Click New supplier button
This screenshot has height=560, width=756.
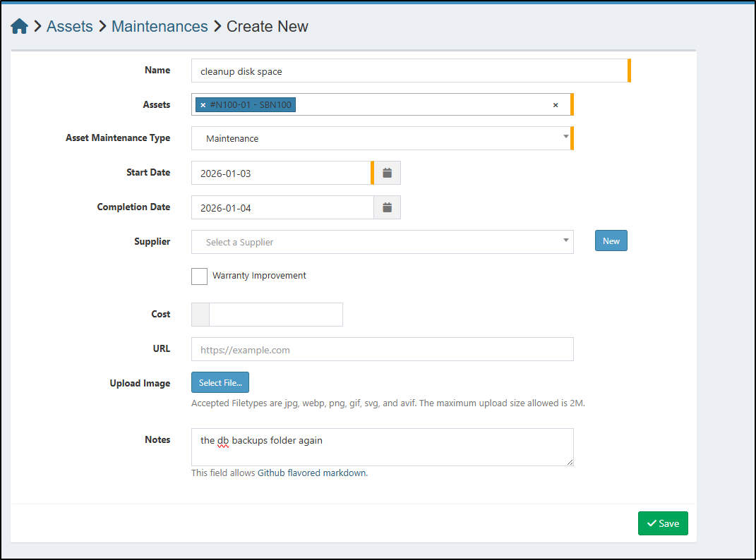click(611, 241)
